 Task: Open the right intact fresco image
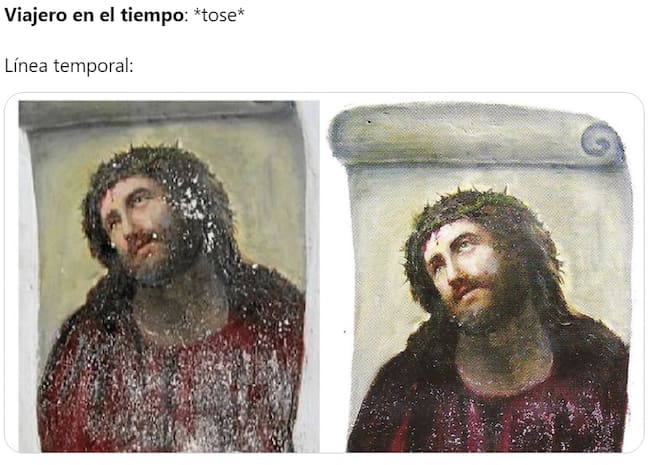(x=480, y=277)
